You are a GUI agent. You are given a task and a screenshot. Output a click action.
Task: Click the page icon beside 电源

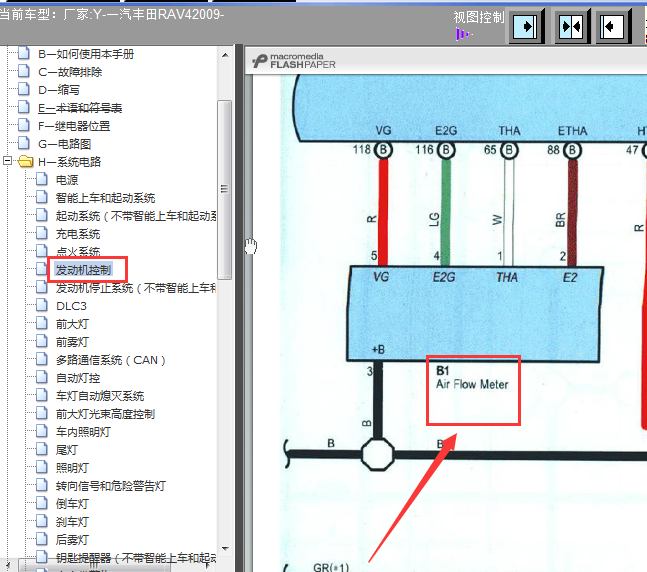[41, 179]
